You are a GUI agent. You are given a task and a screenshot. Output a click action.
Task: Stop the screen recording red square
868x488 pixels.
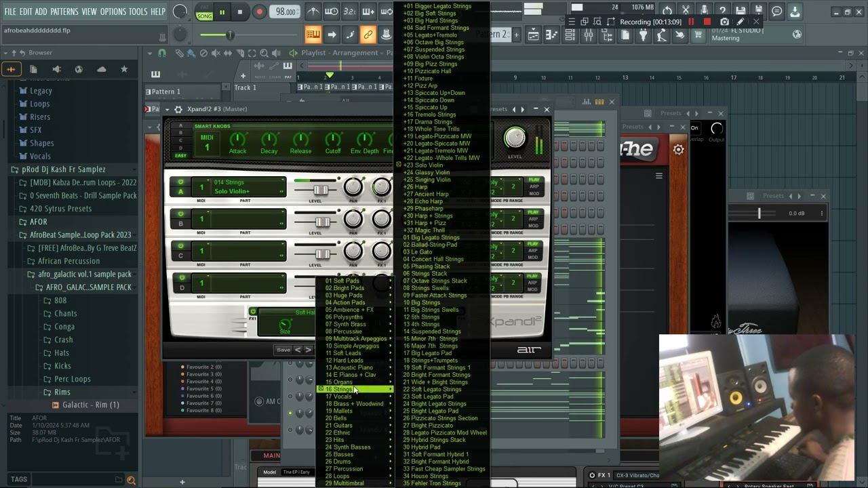(x=707, y=22)
